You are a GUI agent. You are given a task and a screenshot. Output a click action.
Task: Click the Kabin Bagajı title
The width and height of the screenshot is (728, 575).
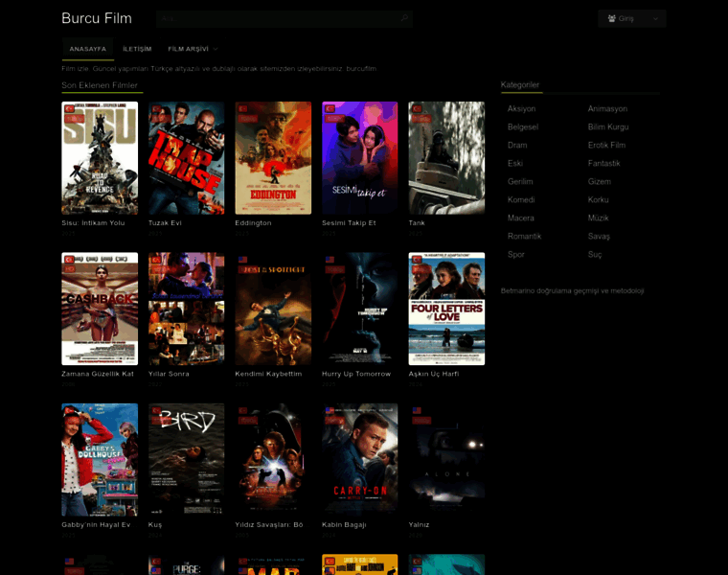[x=344, y=525]
